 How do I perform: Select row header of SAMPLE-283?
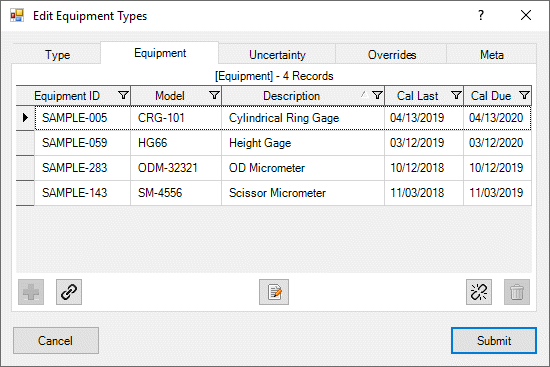[25, 168]
